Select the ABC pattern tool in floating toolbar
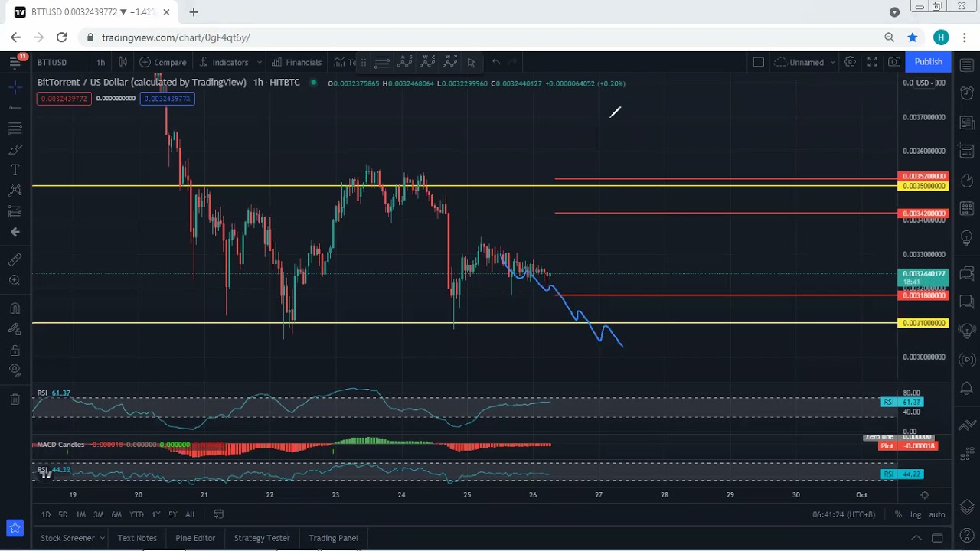Viewport: 980px width, 551px height. 405,62
